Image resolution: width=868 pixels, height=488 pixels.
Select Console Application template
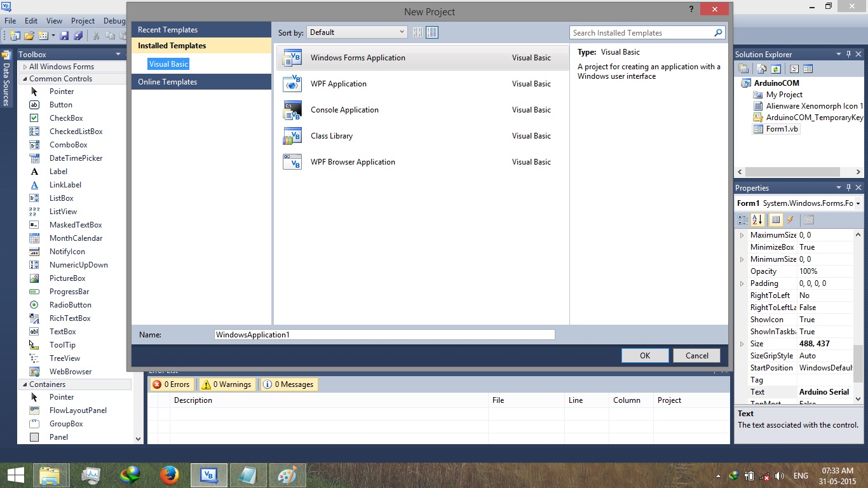[x=423, y=110]
